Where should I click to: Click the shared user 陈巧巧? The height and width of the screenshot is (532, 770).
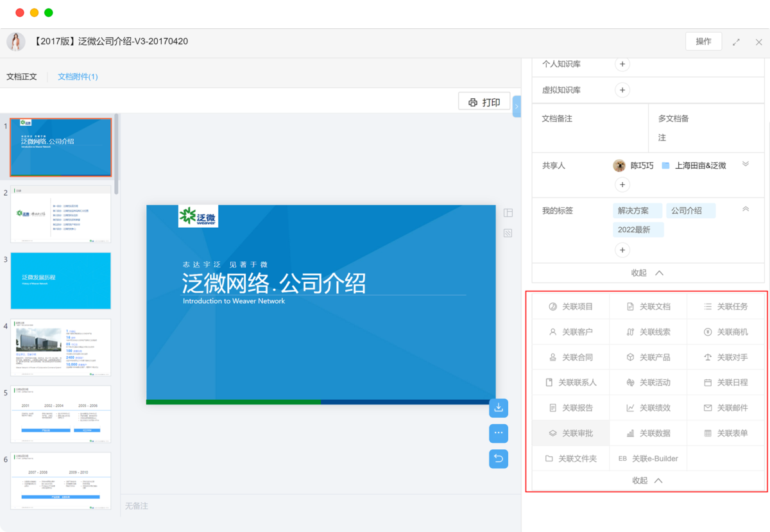pos(633,166)
